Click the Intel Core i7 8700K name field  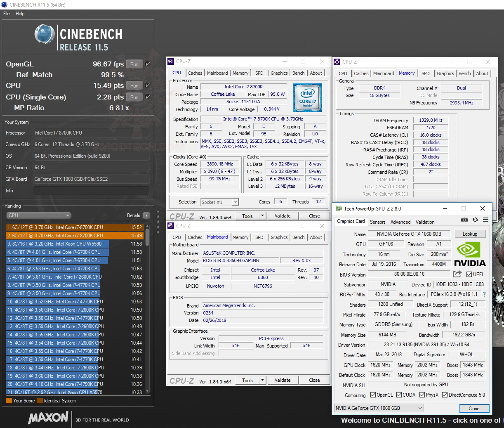pos(243,87)
